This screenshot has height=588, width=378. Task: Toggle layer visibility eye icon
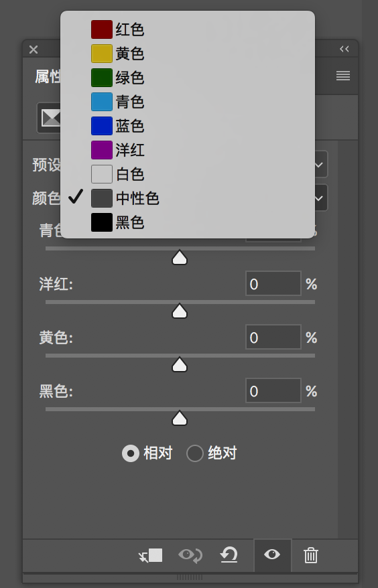point(272,555)
